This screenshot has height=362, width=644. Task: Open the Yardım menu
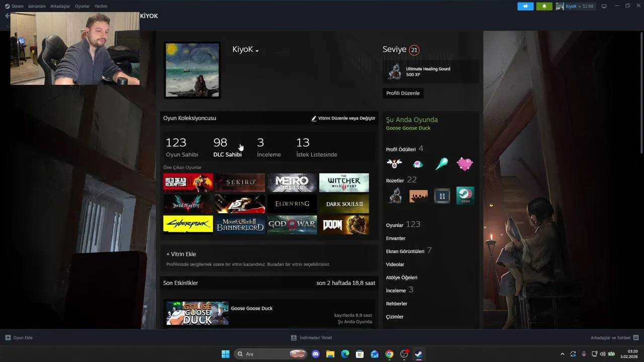pyautogui.click(x=101, y=7)
